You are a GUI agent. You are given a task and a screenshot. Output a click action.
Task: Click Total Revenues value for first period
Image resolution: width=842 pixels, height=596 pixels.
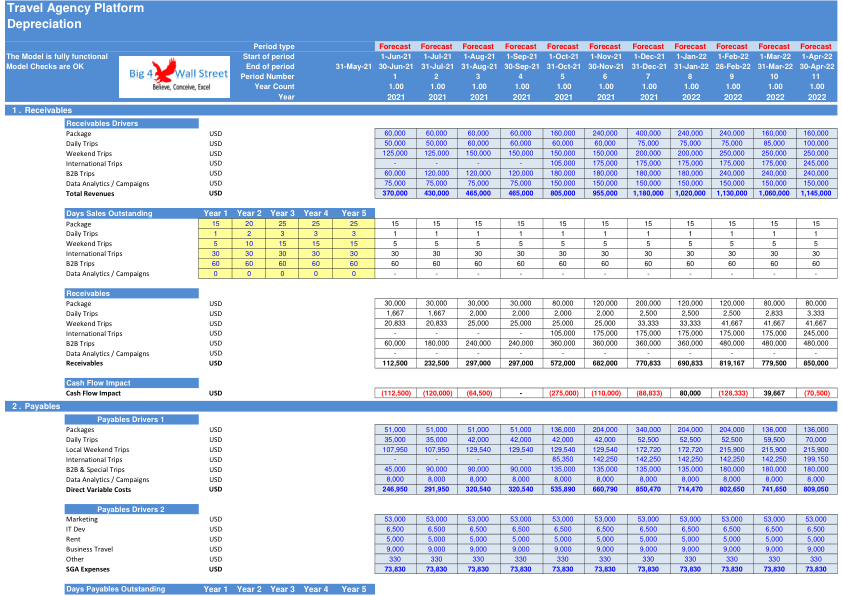pos(395,193)
